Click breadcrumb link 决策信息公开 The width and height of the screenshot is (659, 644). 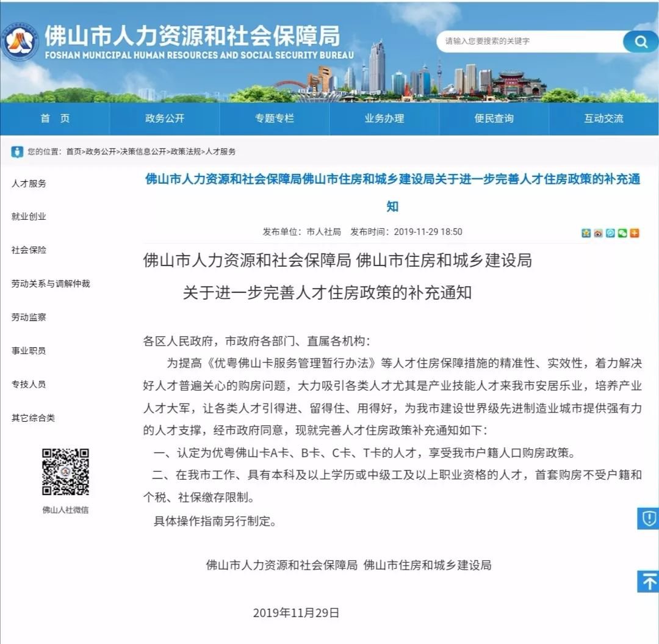click(143, 152)
